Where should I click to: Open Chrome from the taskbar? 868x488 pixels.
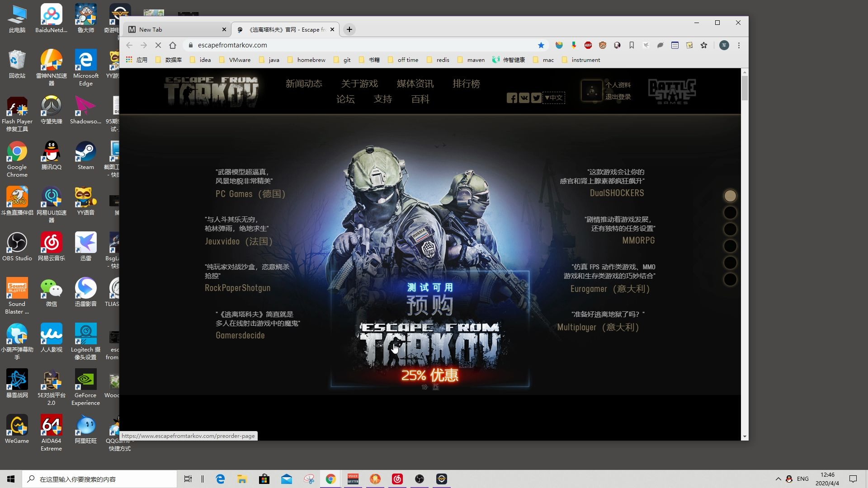331,479
